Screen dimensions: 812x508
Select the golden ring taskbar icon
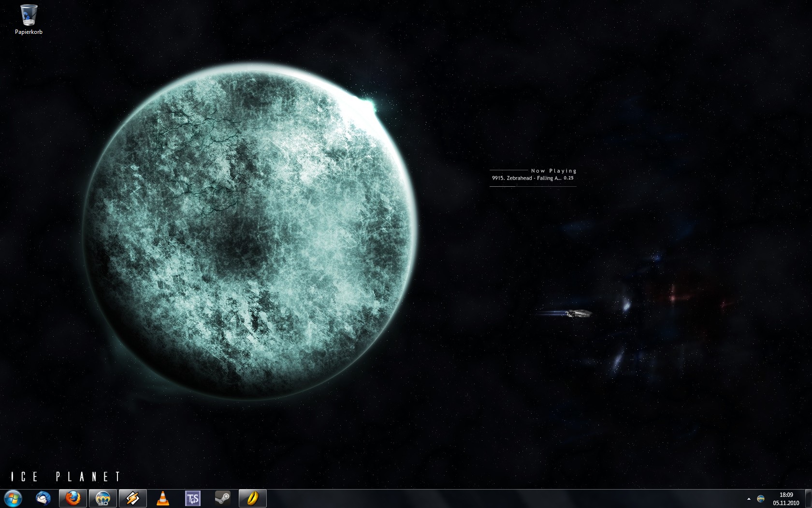(253, 498)
